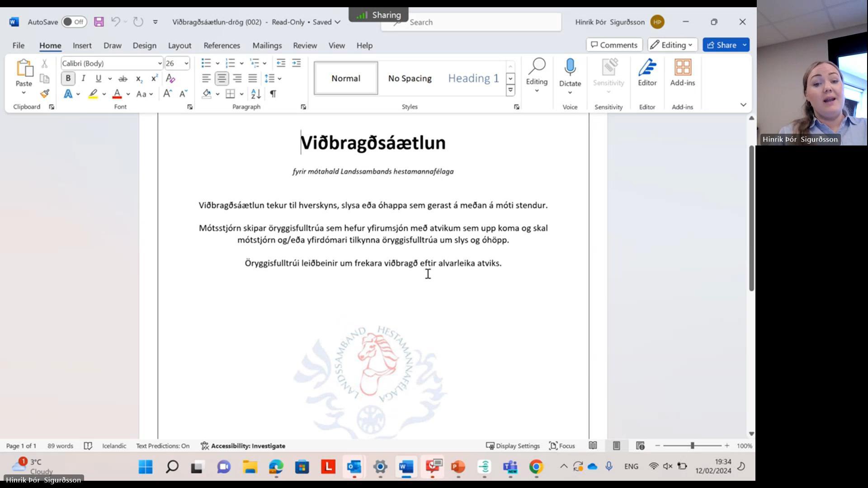Switch to the Insert tab
The width and height of the screenshot is (868, 488).
[82, 46]
